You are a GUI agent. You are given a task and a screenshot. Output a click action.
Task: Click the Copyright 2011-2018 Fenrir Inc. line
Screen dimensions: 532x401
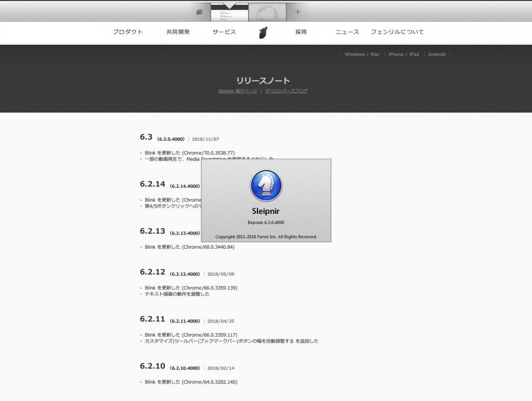click(x=266, y=237)
